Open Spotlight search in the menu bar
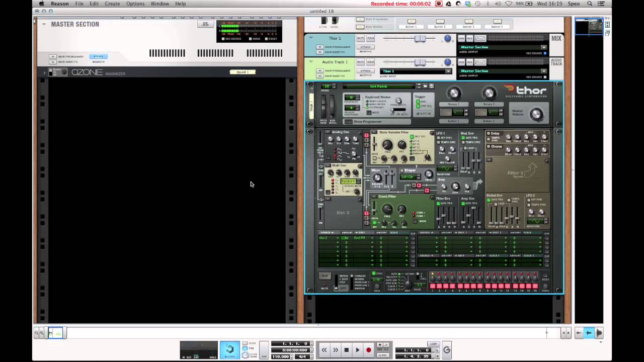 (x=590, y=4)
